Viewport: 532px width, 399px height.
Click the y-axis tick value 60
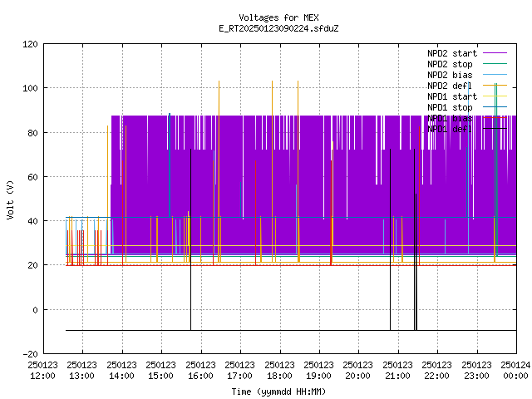pos(33,177)
